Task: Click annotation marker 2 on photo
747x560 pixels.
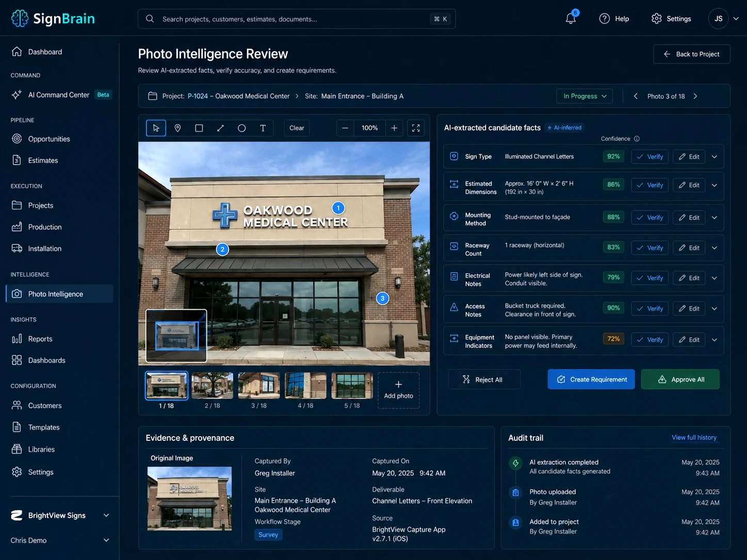Action: tap(222, 250)
